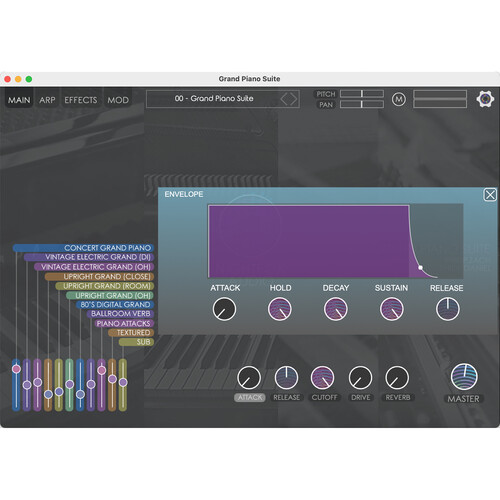The height and width of the screenshot is (500, 500).
Task: Switch to the Effects tab
Action: [x=81, y=100]
